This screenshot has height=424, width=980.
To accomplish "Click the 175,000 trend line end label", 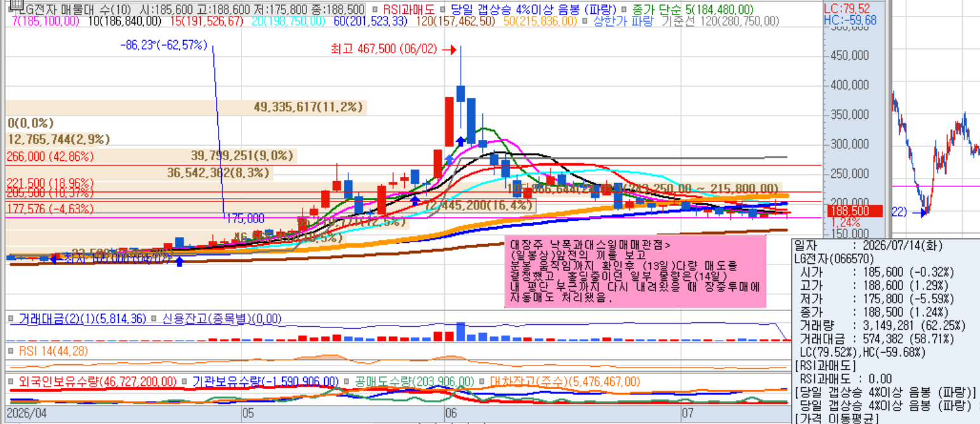I will pos(245,219).
